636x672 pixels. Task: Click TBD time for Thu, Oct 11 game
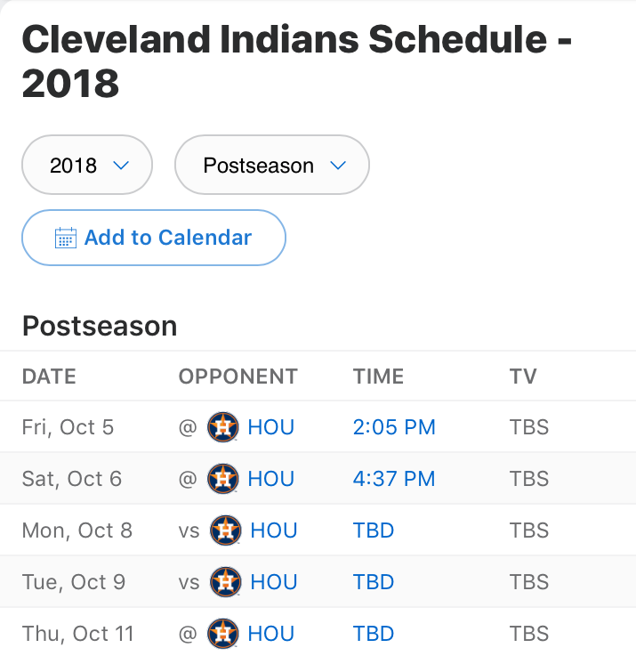pyautogui.click(x=374, y=634)
